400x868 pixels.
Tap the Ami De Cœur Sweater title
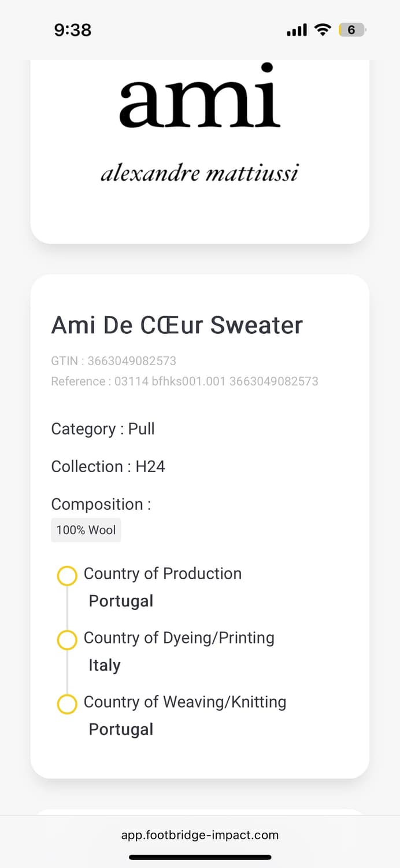177,325
